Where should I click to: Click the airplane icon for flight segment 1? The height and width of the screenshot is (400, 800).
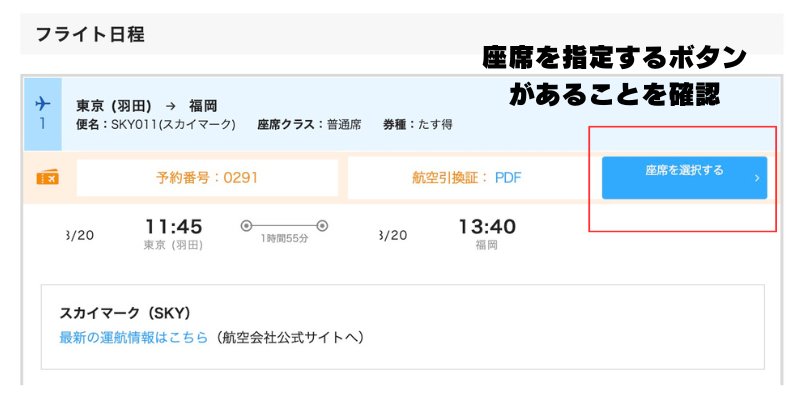(42, 103)
